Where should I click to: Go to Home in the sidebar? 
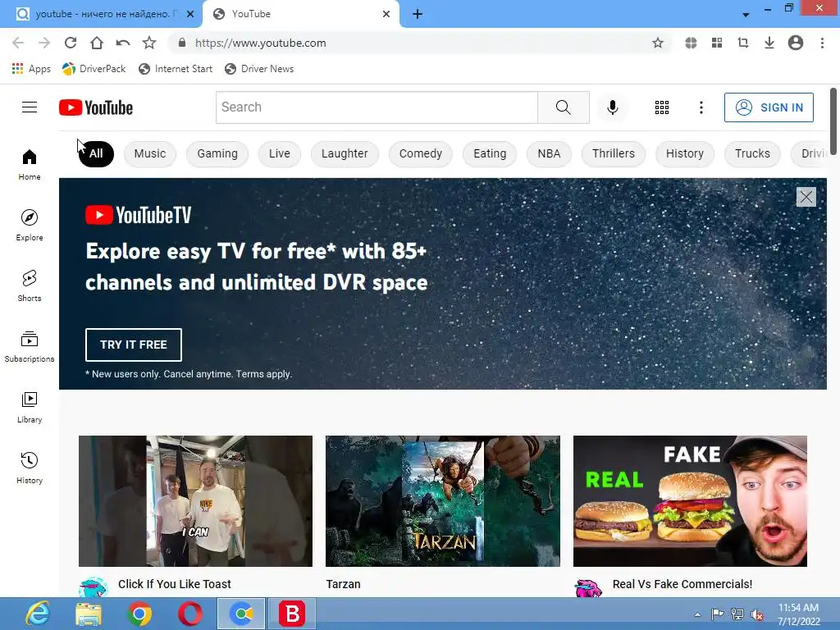30,164
